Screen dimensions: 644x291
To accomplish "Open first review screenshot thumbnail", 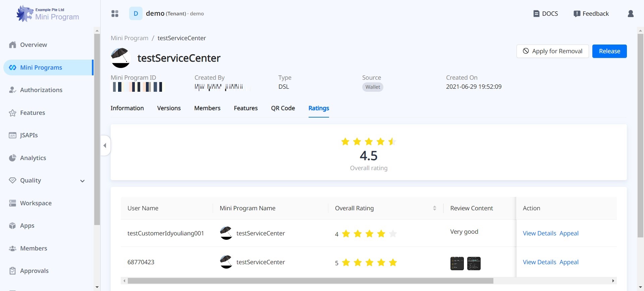I will coord(457,264).
